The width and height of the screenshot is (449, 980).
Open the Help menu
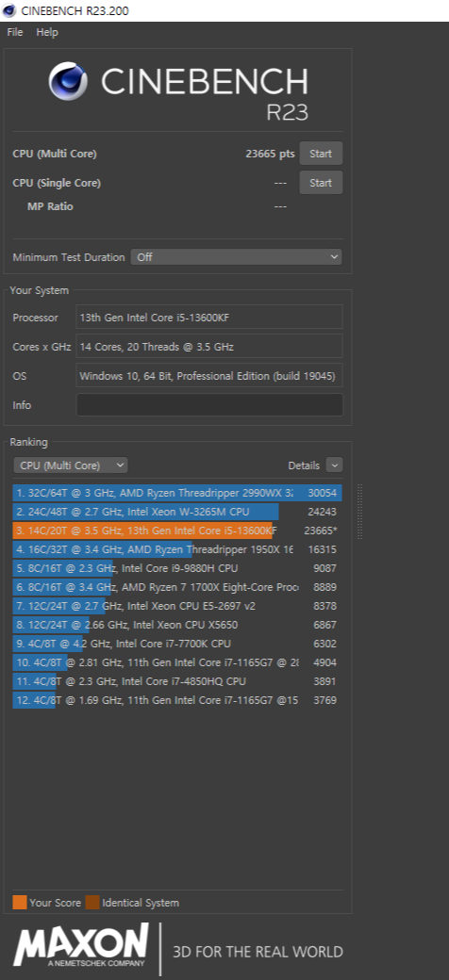coord(47,32)
